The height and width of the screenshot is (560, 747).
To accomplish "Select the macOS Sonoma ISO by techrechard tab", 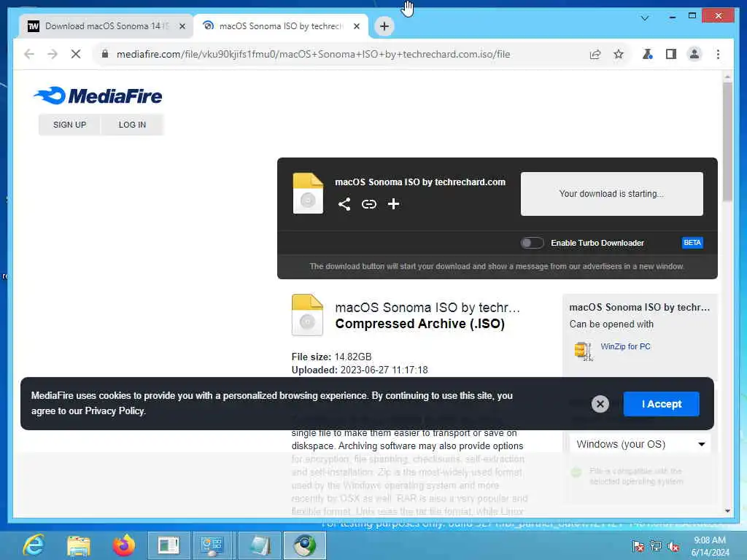I will [x=281, y=26].
